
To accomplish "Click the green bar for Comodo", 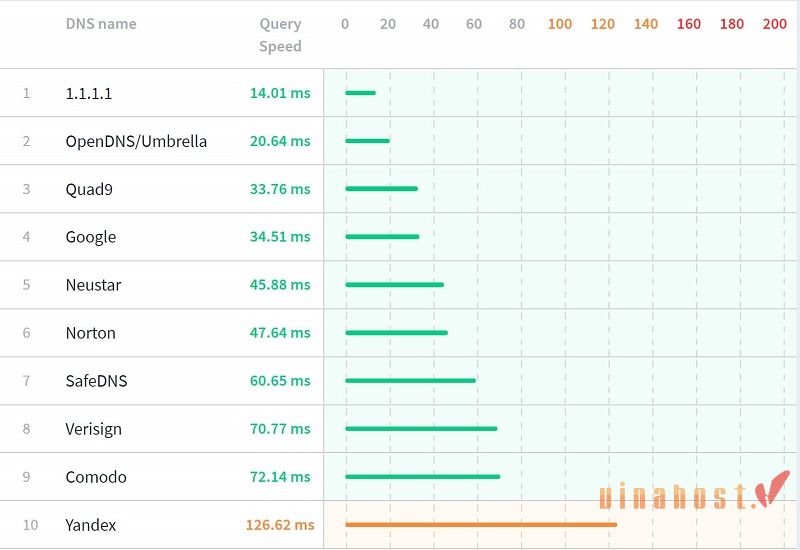I will point(423,477).
